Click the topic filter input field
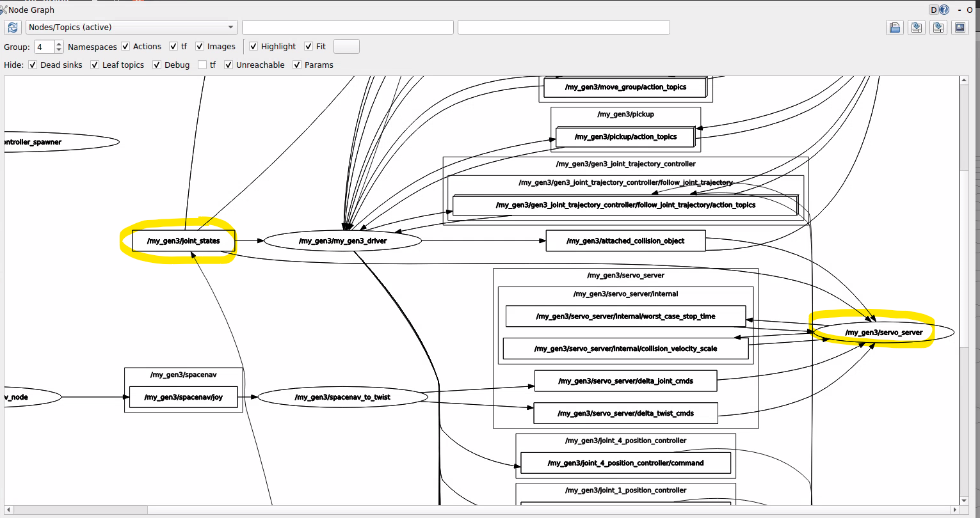The width and height of the screenshot is (980, 518). [348, 27]
